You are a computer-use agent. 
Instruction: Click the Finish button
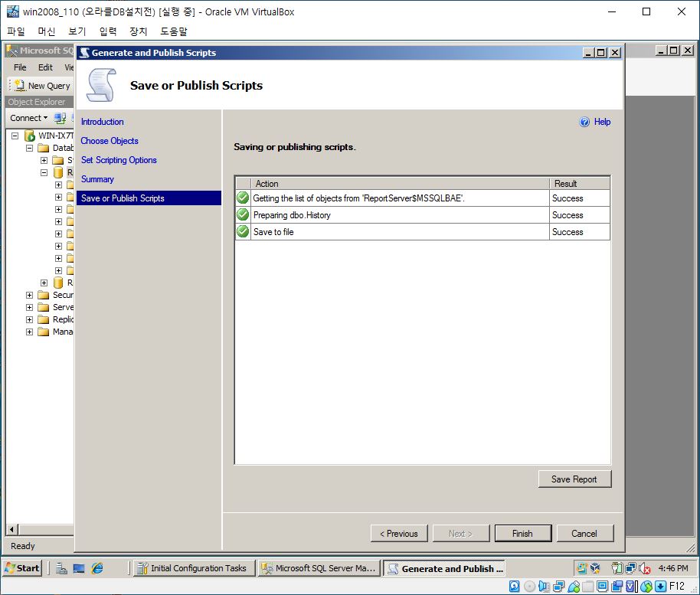[523, 534]
